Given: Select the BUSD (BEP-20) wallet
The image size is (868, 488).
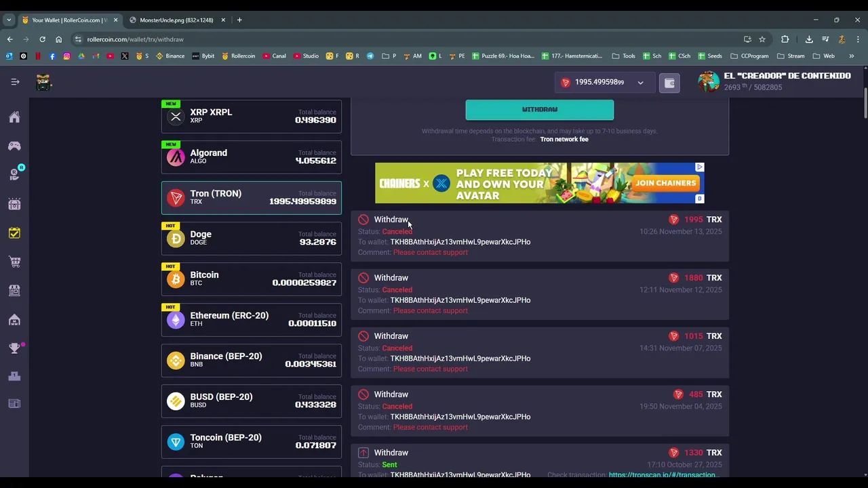Looking at the screenshot, I should [x=252, y=401].
